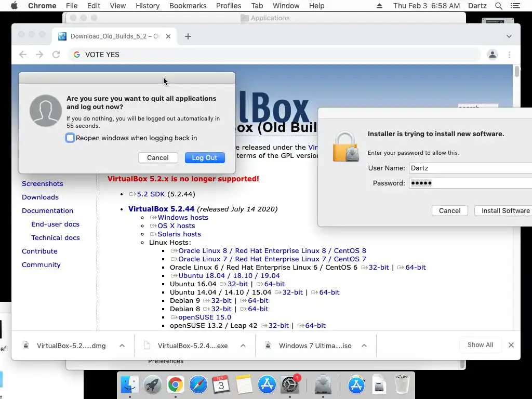Image resolution: width=532 pixels, height=399 pixels.
Task: Open Notification Center list icon
Action: coord(515,6)
